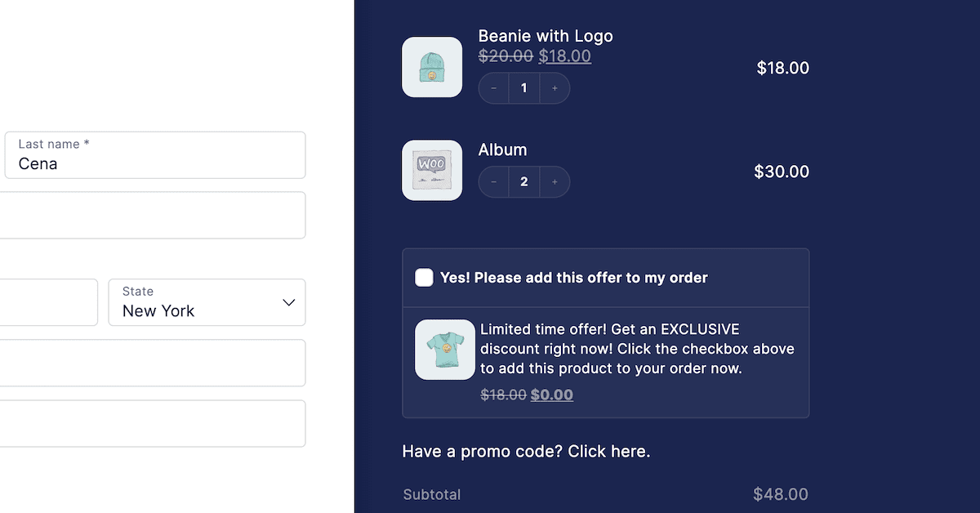Click the promo code link
The image size is (980, 513).
point(526,451)
